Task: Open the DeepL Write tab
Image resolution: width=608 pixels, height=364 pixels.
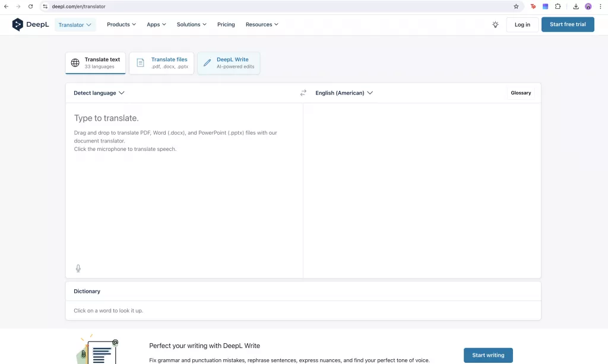Action: tap(229, 63)
